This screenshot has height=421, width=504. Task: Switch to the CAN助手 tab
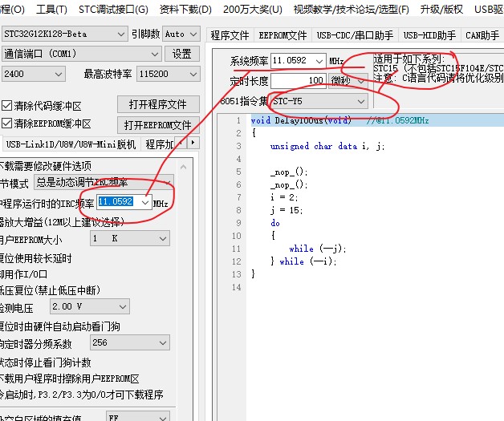pos(482,35)
